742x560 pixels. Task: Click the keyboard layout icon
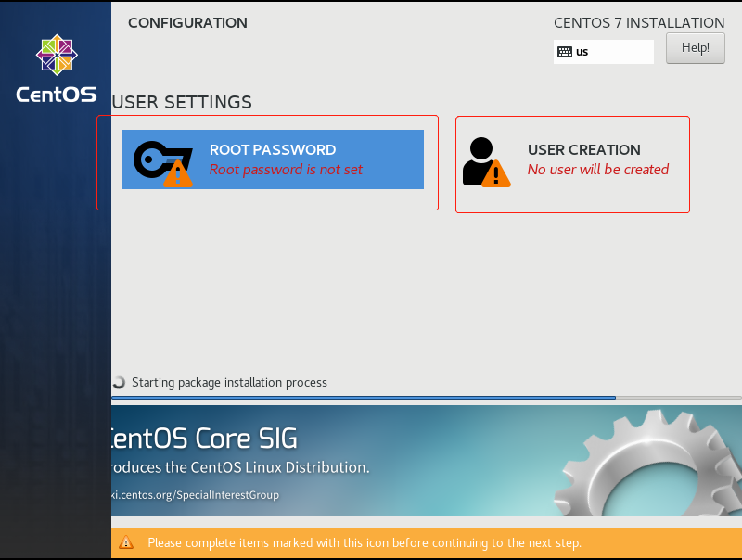(x=564, y=52)
